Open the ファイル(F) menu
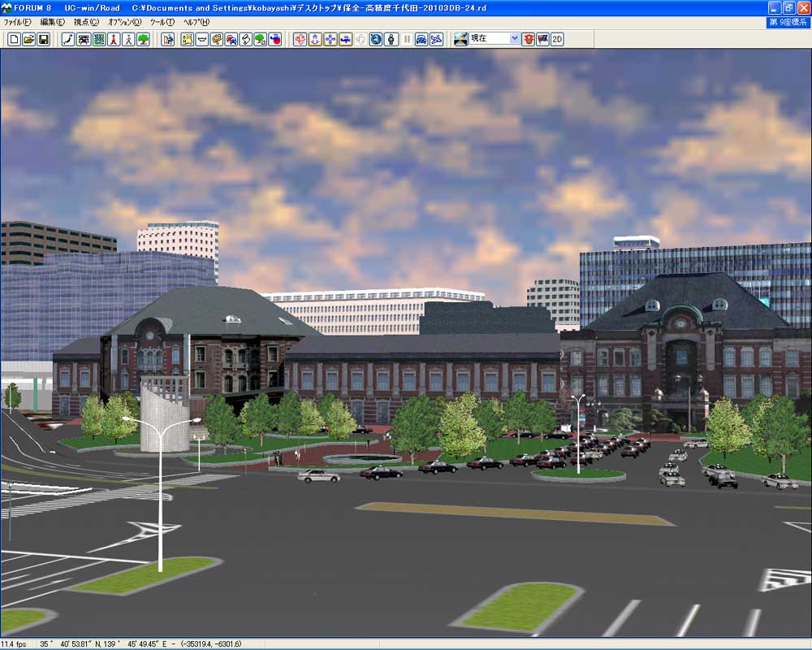The width and height of the screenshot is (812, 650). 17,22
